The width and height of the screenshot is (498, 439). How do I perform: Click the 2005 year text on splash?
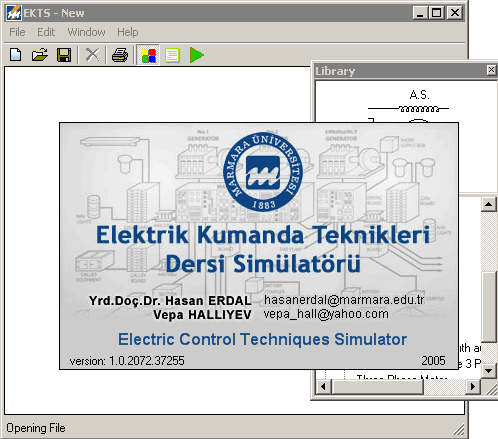[x=433, y=361]
